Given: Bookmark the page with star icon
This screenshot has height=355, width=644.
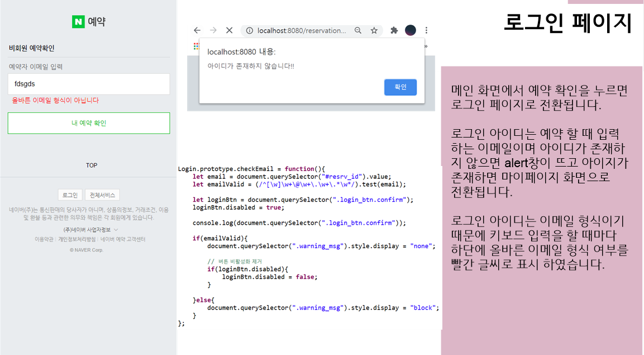Looking at the screenshot, I should tap(374, 30).
